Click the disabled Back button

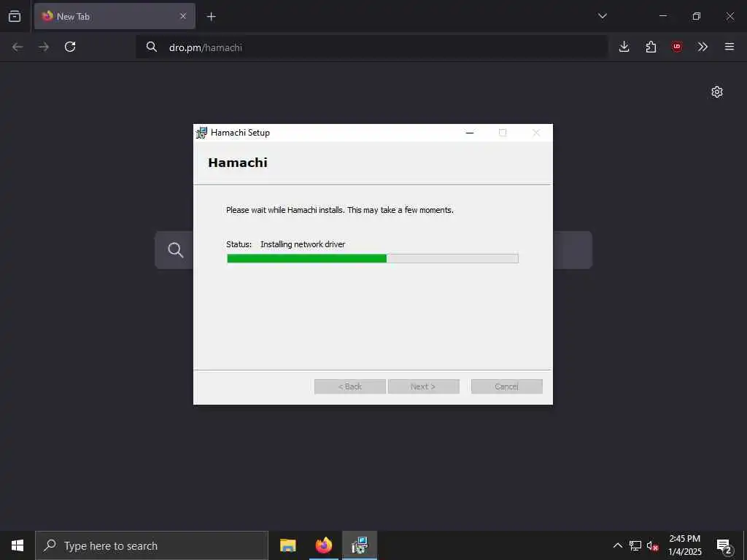(x=349, y=386)
